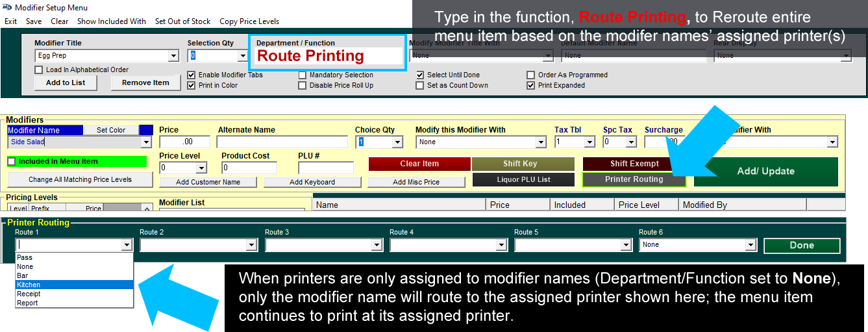The image size is (868, 332).
Task: Toggle Print Expanded checkbox
Action: [x=531, y=85]
